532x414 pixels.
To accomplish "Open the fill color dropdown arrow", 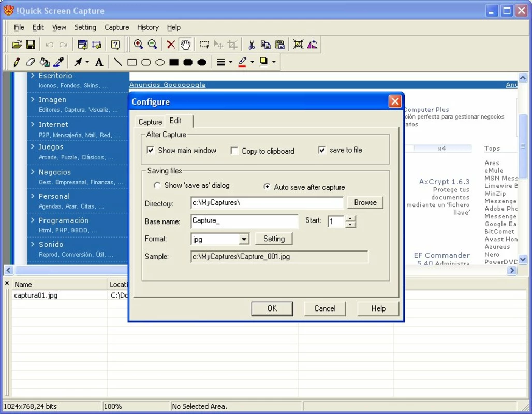I will click(274, 62).
